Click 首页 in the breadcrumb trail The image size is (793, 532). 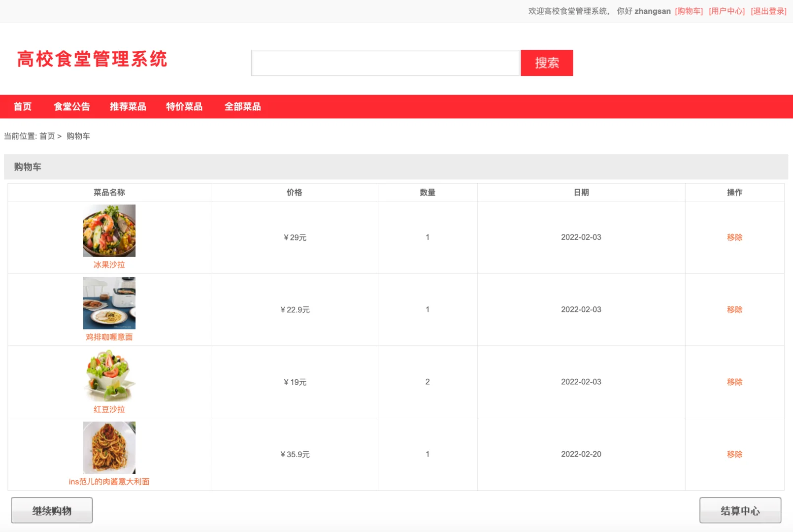tap(47, 136)
